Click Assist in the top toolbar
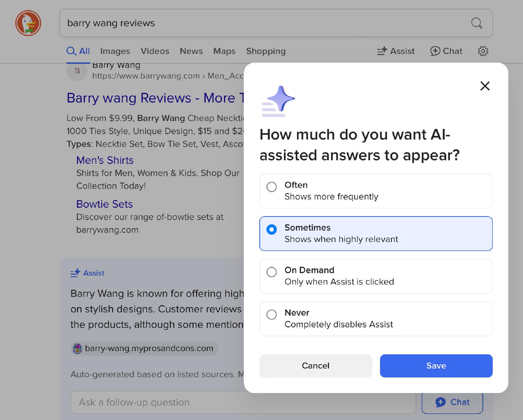 point(396,51)
